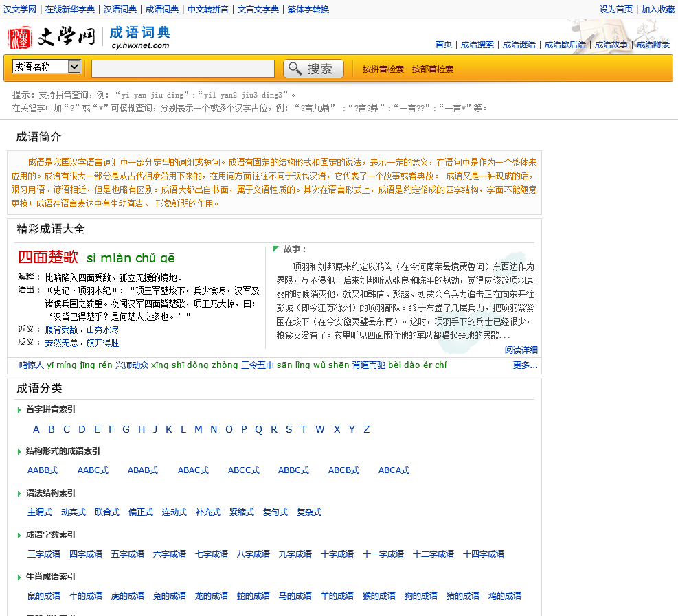This screenshot has height=616, width=678.
Task: Click green arrow beside 生肖成语索引
Action: 19,578
